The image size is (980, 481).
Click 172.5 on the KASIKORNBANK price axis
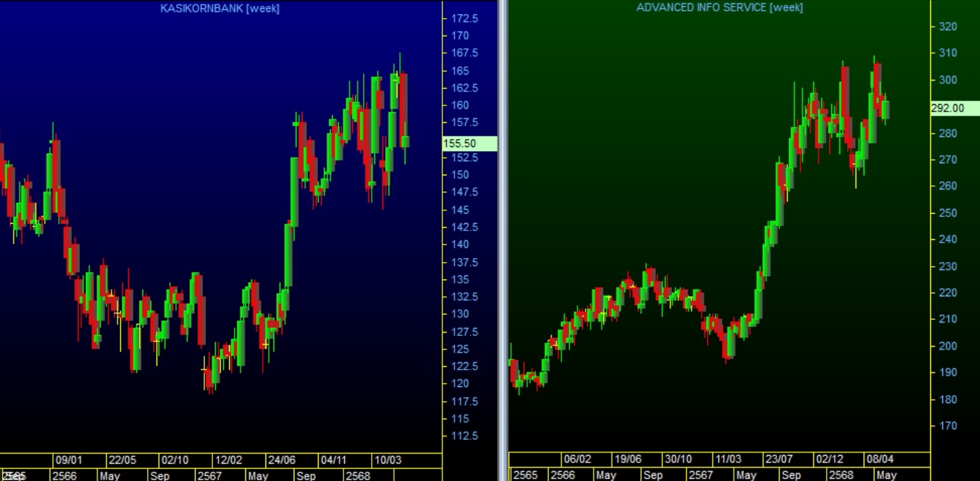click(x=465, y=18)
